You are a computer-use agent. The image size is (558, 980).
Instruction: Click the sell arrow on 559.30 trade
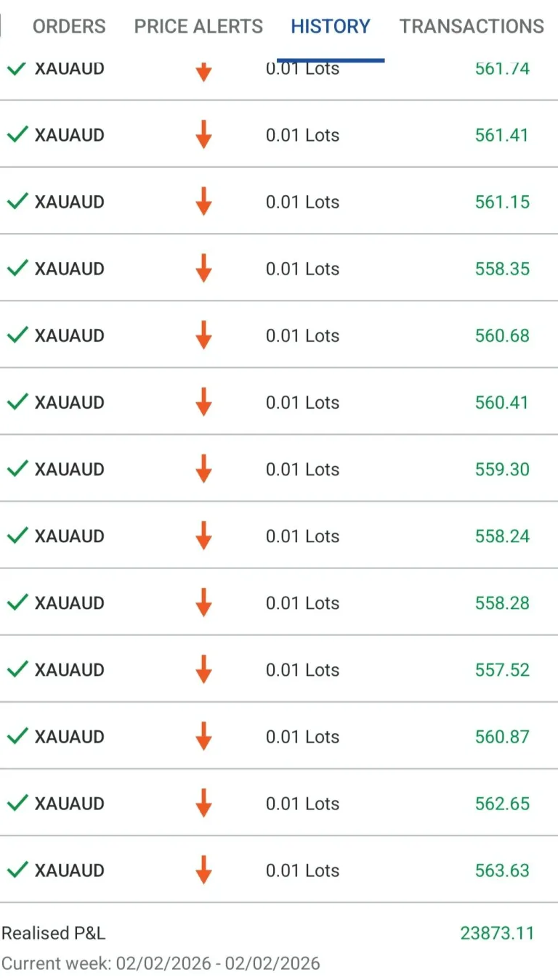pos(203,469)
